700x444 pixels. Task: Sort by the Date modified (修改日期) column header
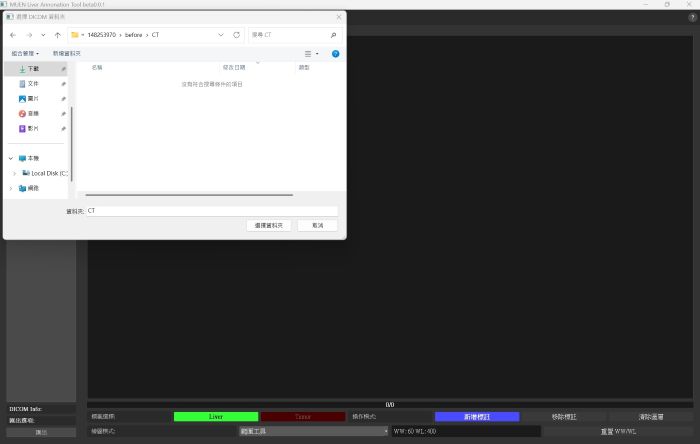[x=234, y=67]
